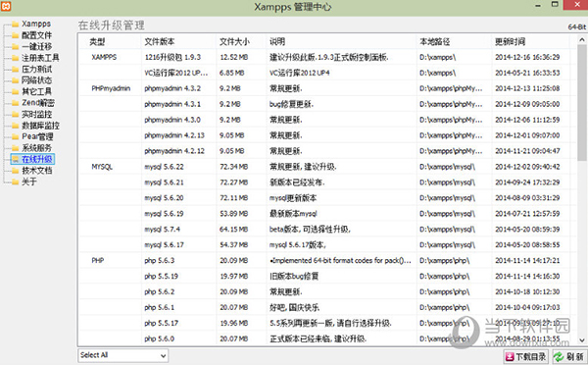Viewport: 588px width, 365px height.
Task: Select the mysql 5.6.17 row
Action: point(328,245)
